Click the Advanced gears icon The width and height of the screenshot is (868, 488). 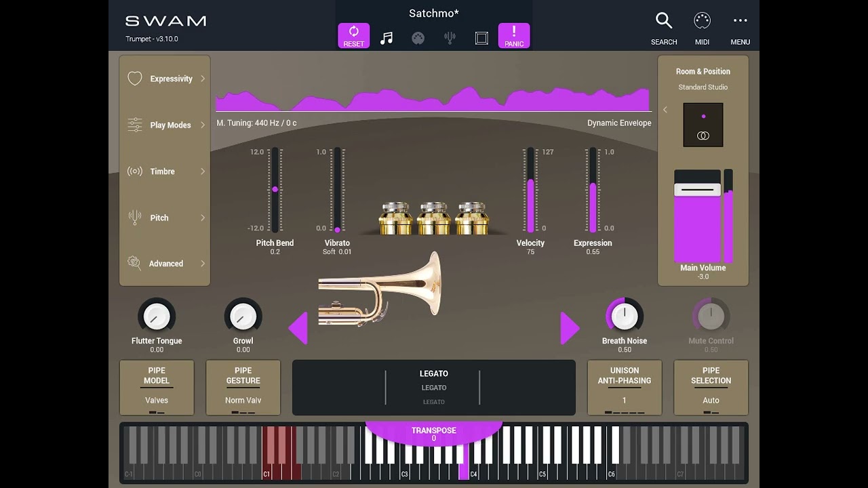click(x=135, y=263)
